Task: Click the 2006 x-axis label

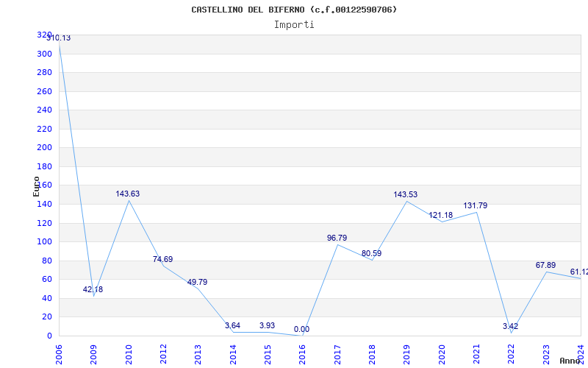Action: click(x=59, y=355)
